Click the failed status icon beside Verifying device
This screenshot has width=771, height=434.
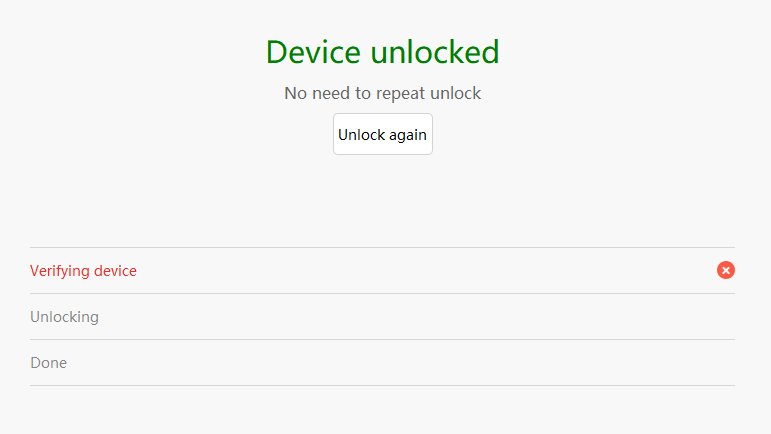pyautogui.click(x=726, y=270)
